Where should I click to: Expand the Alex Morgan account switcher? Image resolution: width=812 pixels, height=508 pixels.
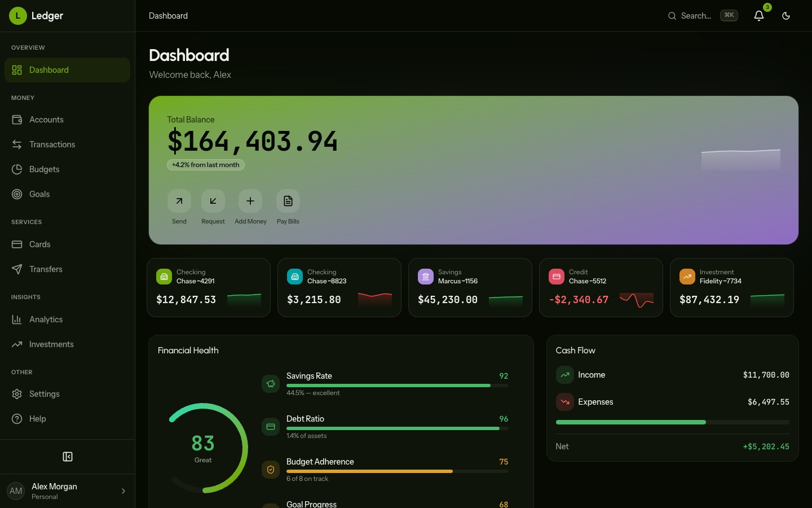click(x=68, y=491)
